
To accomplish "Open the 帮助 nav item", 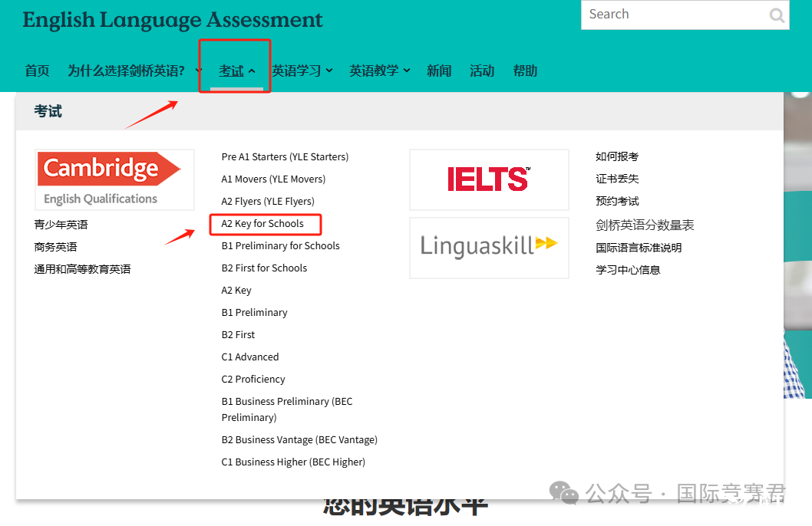I will coord(525,71).
